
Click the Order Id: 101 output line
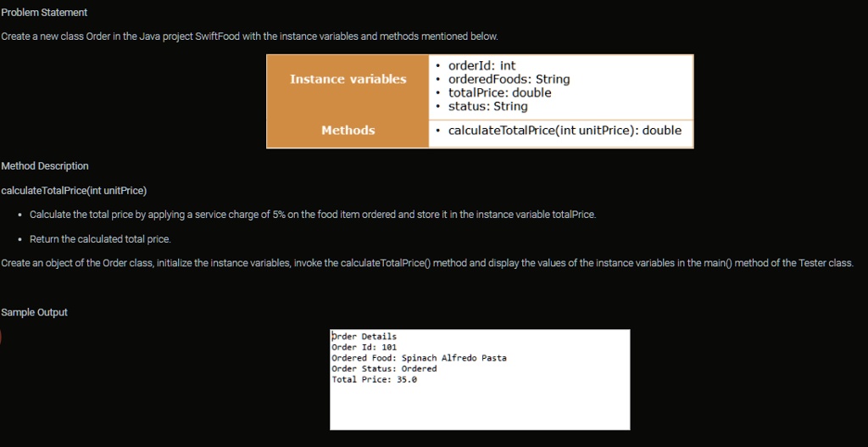pos(364,347)
